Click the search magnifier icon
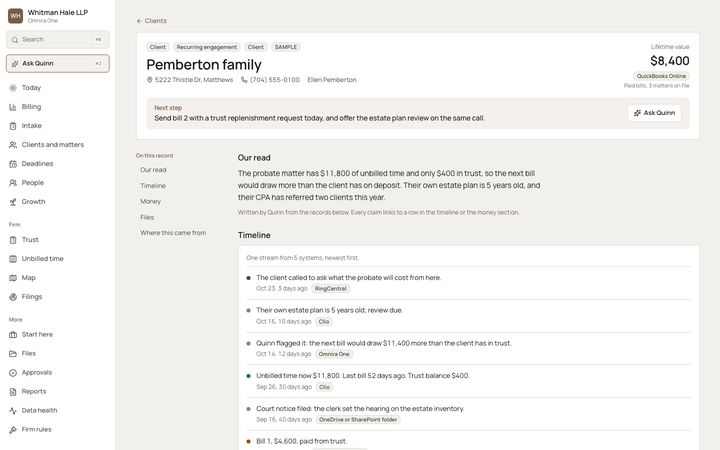Image resolution: width=720 pixels, height=450 pixels. pos(15,40)
